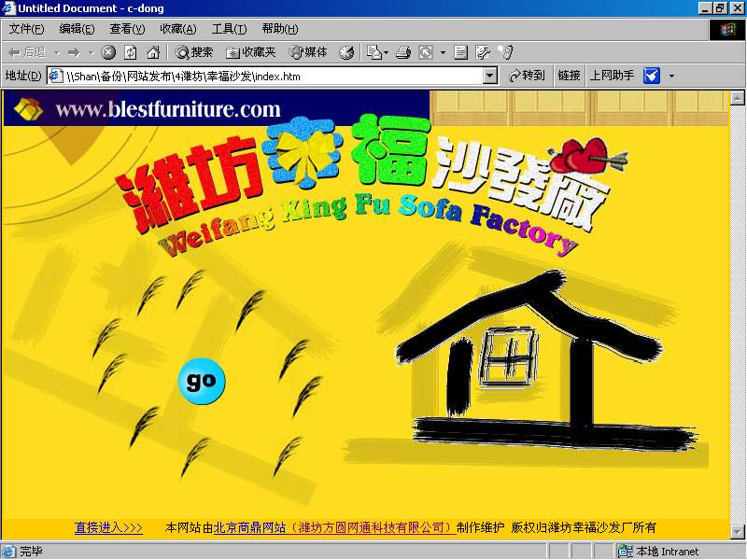Open the dropdown arrow beside the grey square icon
This screenshot has height=560, width=747.
tap(443, 52)
